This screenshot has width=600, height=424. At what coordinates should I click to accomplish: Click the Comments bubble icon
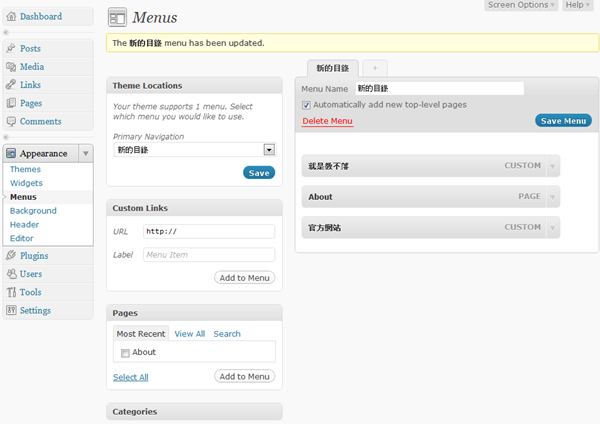click(x=11, y=121)
